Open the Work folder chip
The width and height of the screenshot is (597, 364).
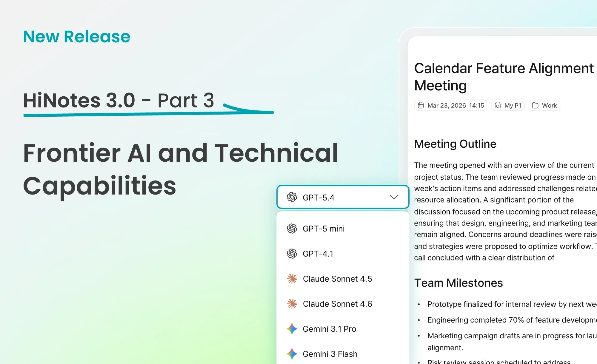tap(544, 105)
